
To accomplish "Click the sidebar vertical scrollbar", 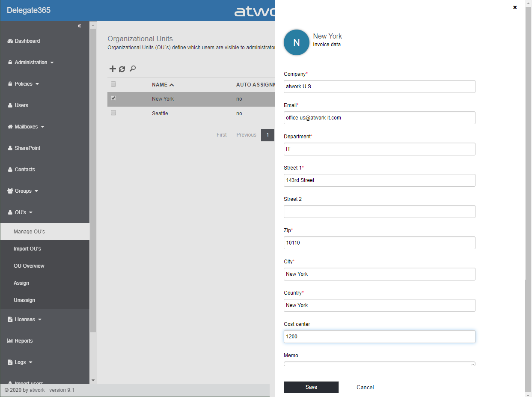I will click(93, 180).
